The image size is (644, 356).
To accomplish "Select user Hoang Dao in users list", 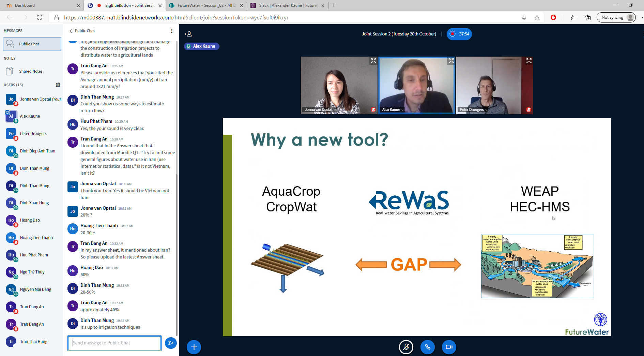I will tap(31, 220).
